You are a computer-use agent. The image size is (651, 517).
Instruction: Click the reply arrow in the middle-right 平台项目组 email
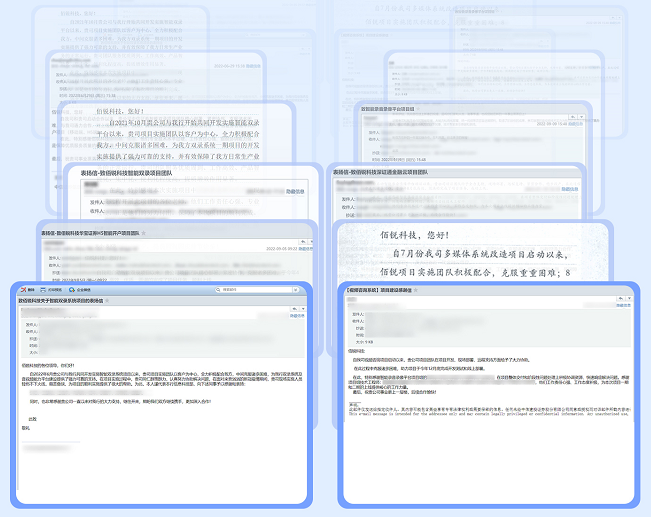point(573,117)
